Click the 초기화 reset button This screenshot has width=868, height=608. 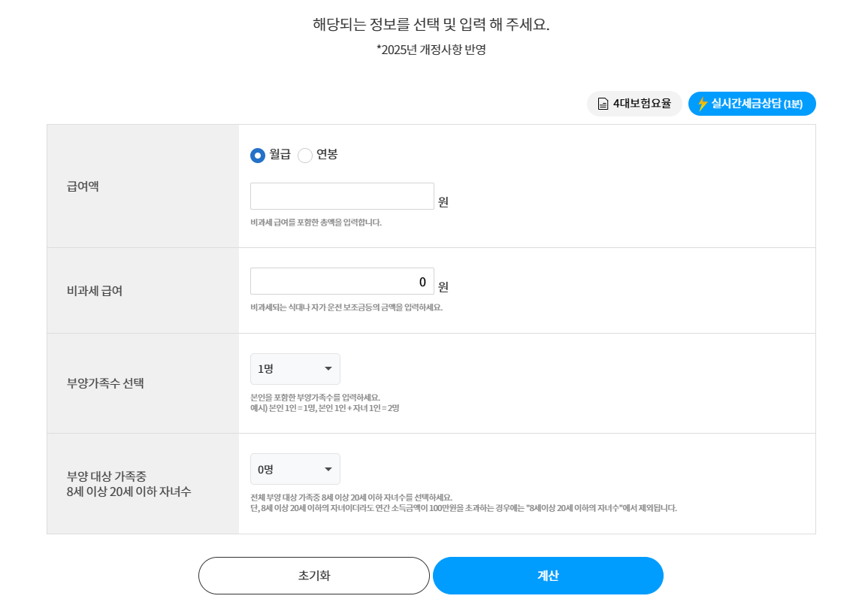(x=313, y=575)
